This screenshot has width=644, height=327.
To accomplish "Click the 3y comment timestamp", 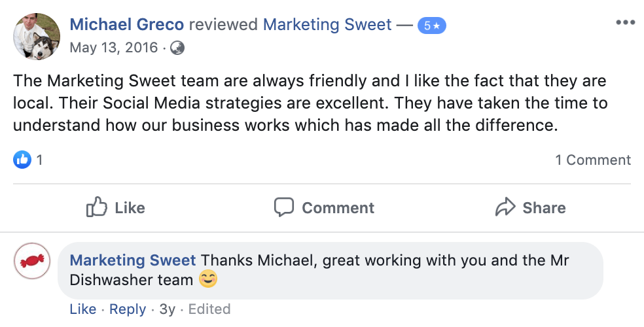I will click(x=167, y=309).
